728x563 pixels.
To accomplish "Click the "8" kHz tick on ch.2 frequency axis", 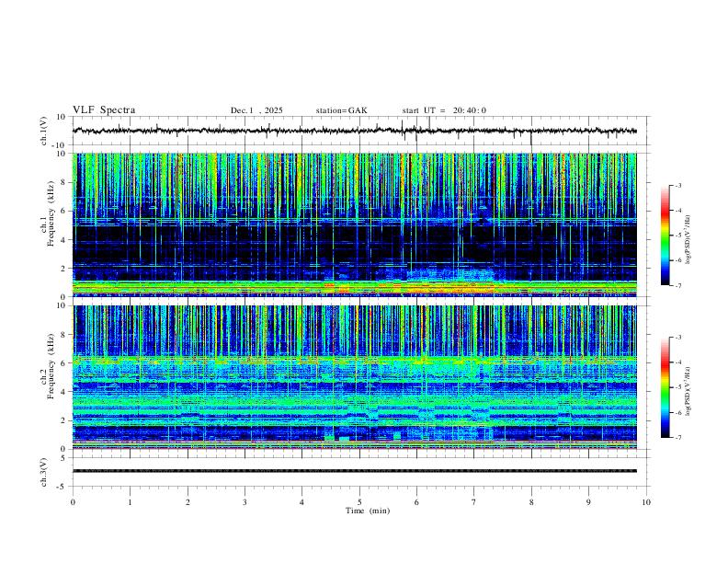I will [64, 335].
